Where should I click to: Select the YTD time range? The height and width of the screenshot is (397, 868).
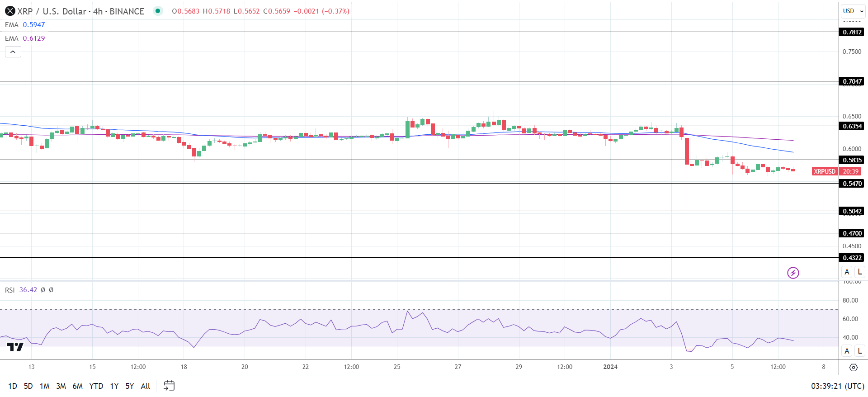pos(96,386)
